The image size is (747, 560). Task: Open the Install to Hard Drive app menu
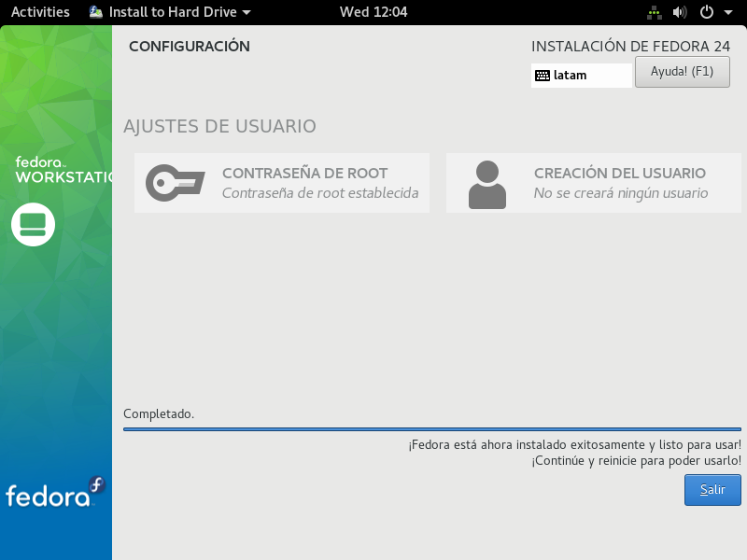pyautogui.click(x=170, y=12)
